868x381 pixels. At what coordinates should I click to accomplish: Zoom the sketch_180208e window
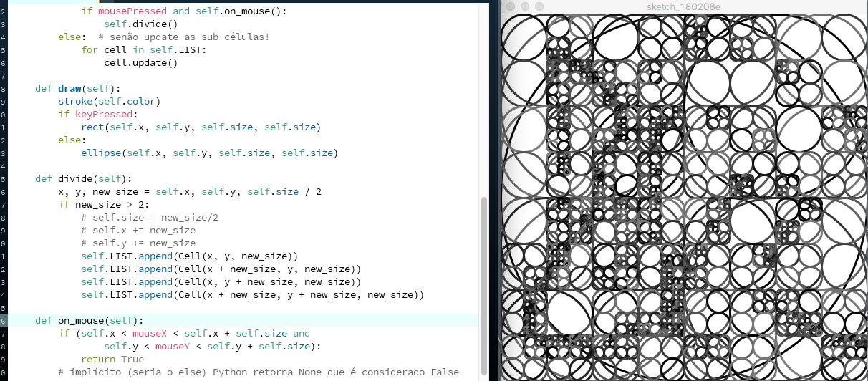tap(539, 6)
